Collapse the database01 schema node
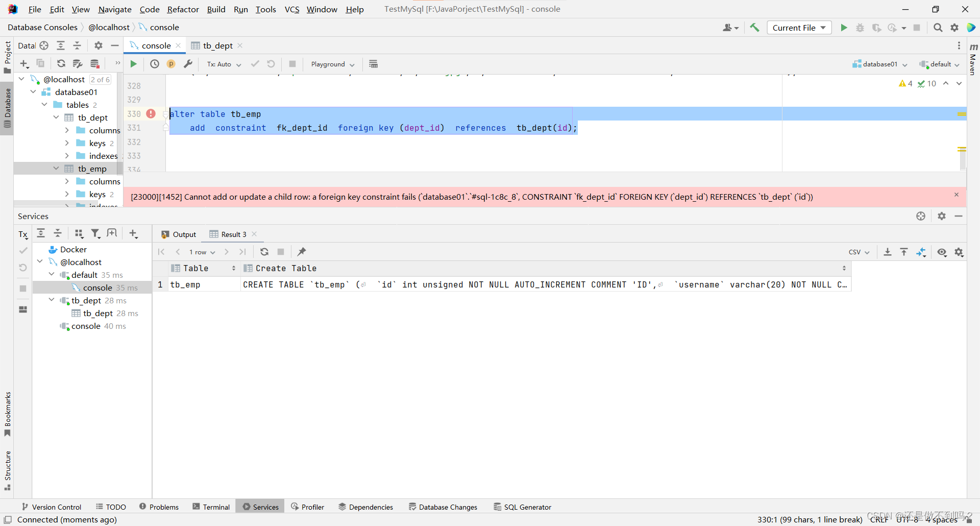 [x=33, y=92]
